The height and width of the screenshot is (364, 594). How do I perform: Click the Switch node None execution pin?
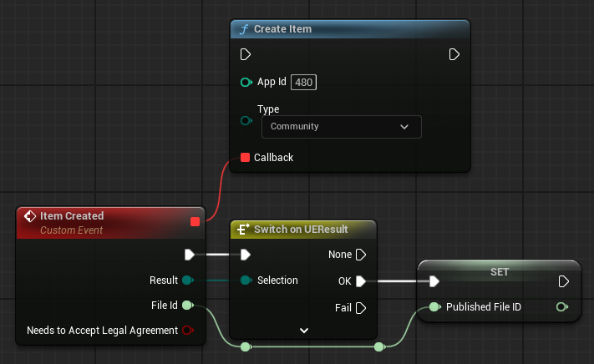pyautogui.click(x=361, y=254)
